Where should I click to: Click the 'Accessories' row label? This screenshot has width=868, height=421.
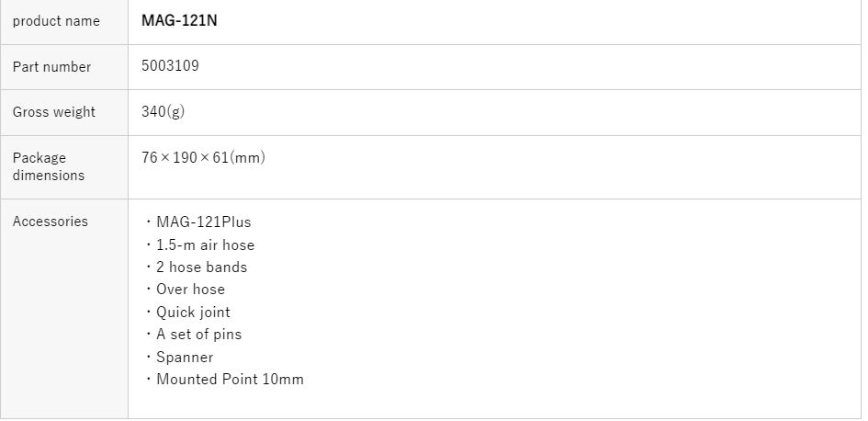pos(51,222)
